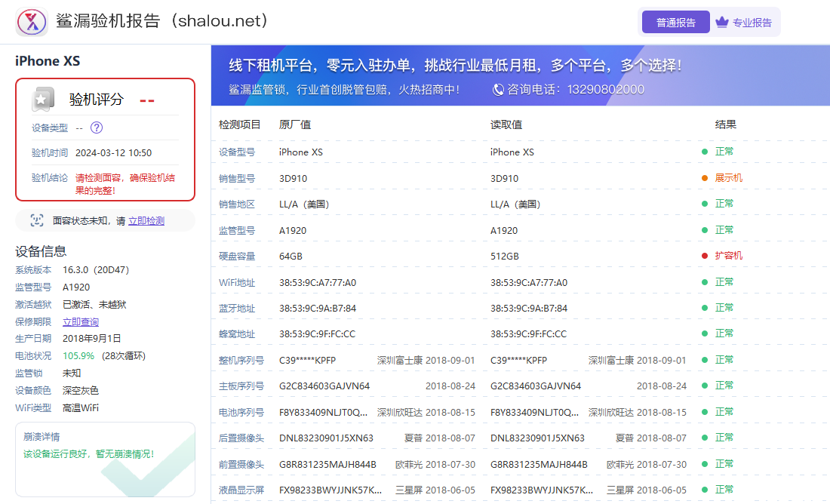Select the 深空灰色 color value

tap(81, 390)
